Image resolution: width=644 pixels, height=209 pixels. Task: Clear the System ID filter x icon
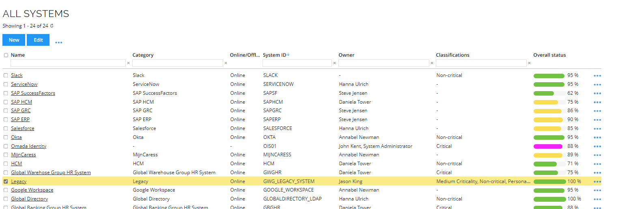334,63
